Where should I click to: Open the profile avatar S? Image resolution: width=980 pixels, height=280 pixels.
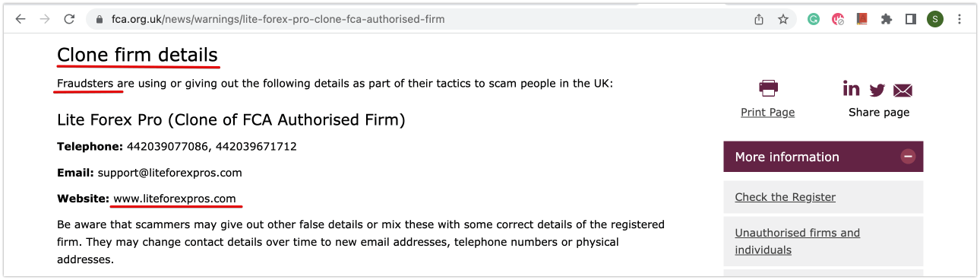(935, 19)
